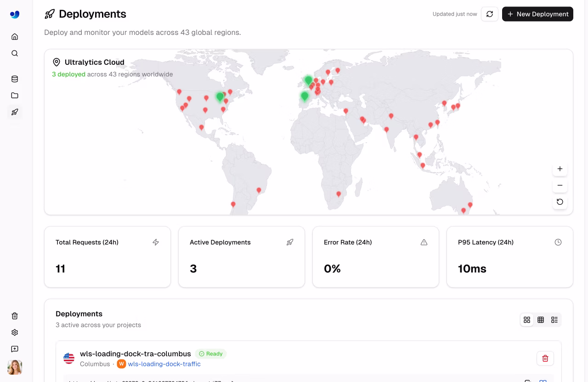Open the wls-loading-dock-traffic project link

pos(164,364)
